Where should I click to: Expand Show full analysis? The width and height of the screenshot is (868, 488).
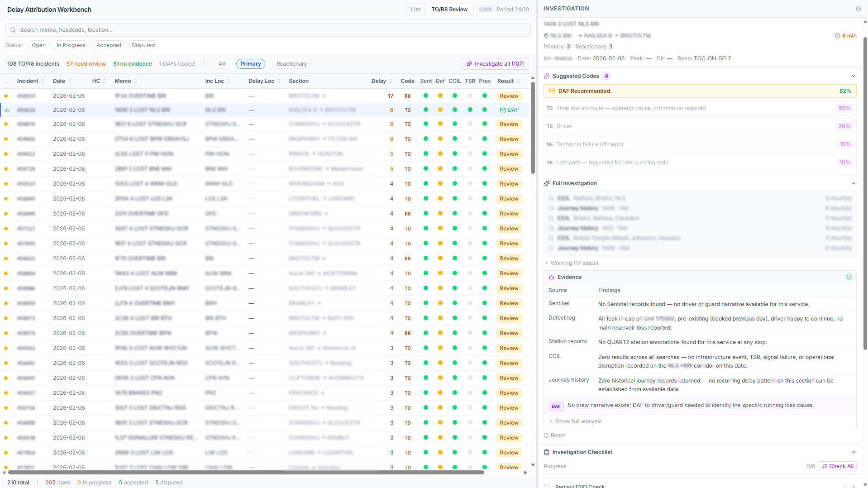pos(575,421)
